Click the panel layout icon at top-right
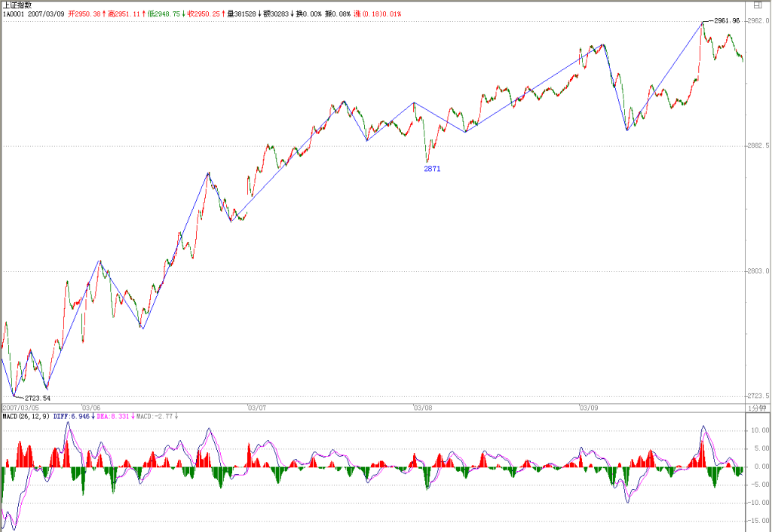Screen dimensions: 772x532 [758, 5]
